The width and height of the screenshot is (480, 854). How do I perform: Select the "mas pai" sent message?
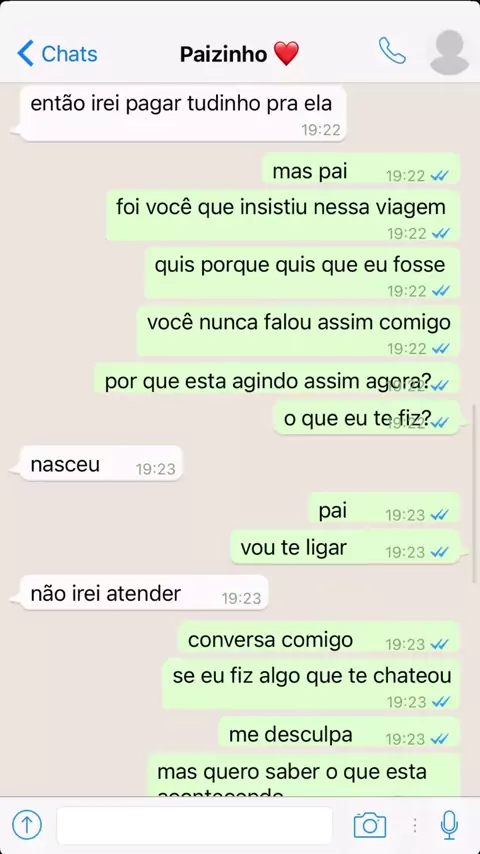click(x=361, y=168)
